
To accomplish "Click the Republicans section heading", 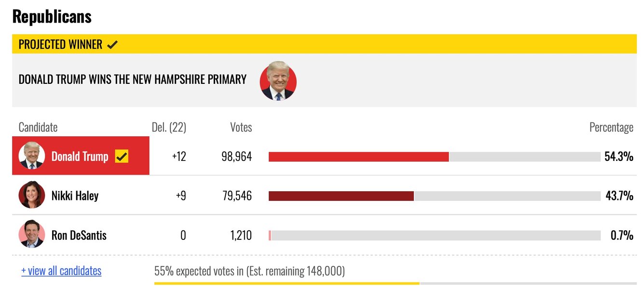I will [x=52, y=16].
